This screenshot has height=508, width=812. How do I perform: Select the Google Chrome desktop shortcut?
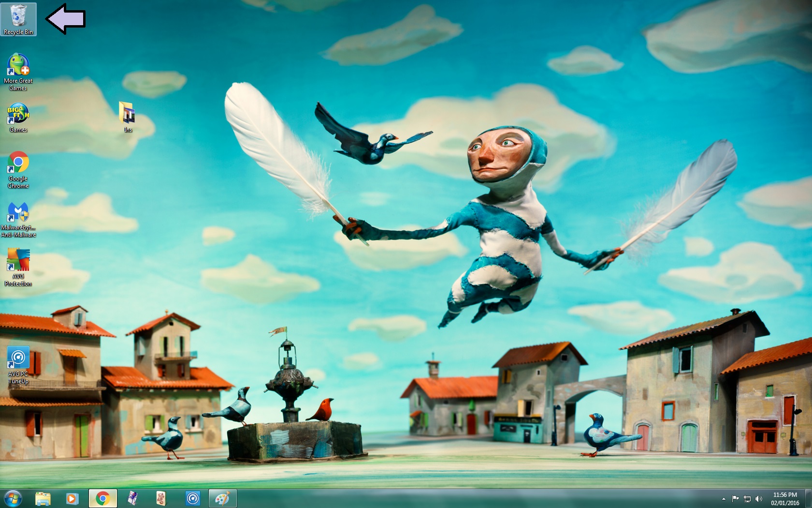(18, 169)
